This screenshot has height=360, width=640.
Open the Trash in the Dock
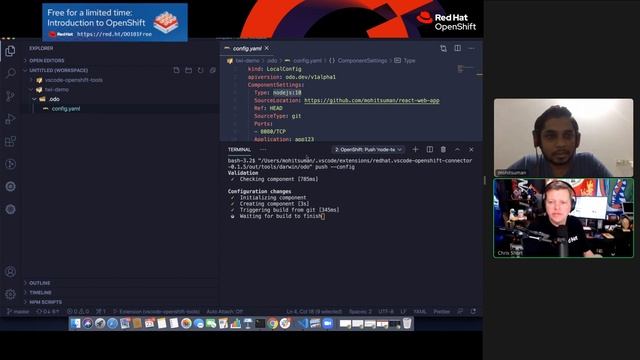click(407, 324)
